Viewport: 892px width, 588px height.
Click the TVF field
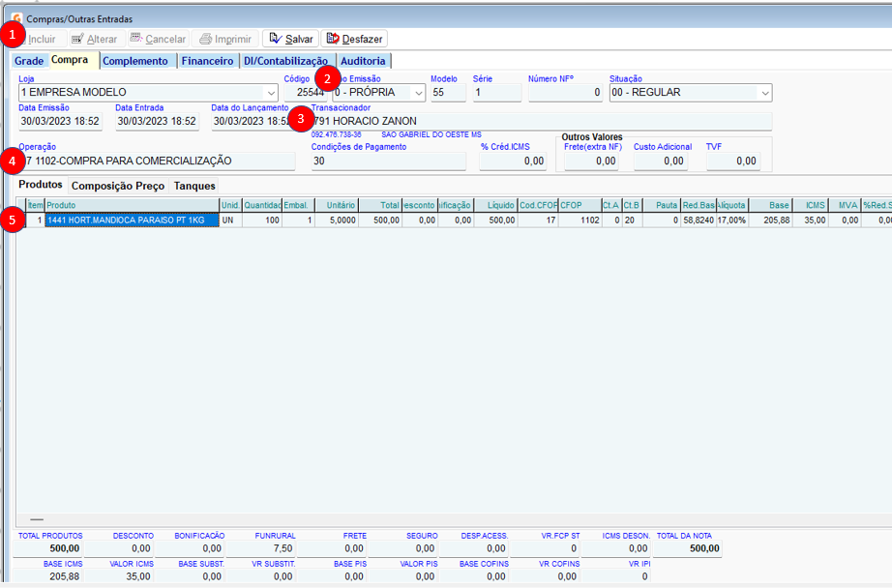coord(732,161)
